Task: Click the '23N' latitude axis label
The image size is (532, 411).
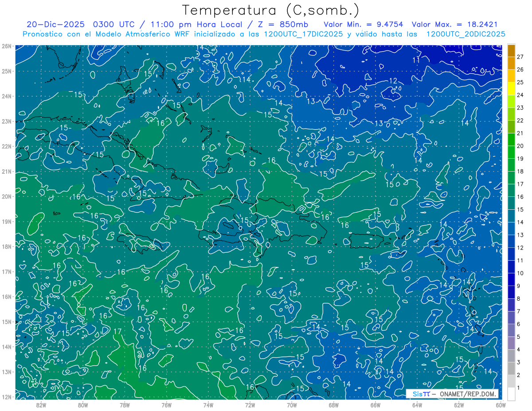Action: click(7, 121)
